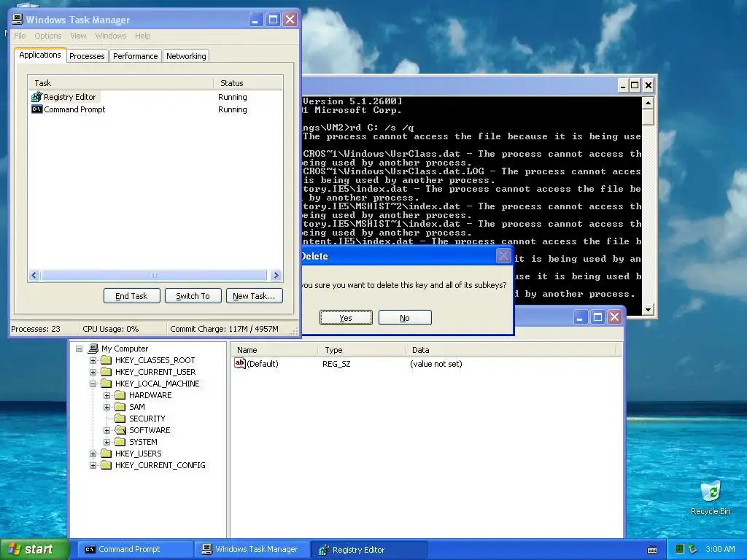Click the Windows flag on Start button

coord(14,549)
